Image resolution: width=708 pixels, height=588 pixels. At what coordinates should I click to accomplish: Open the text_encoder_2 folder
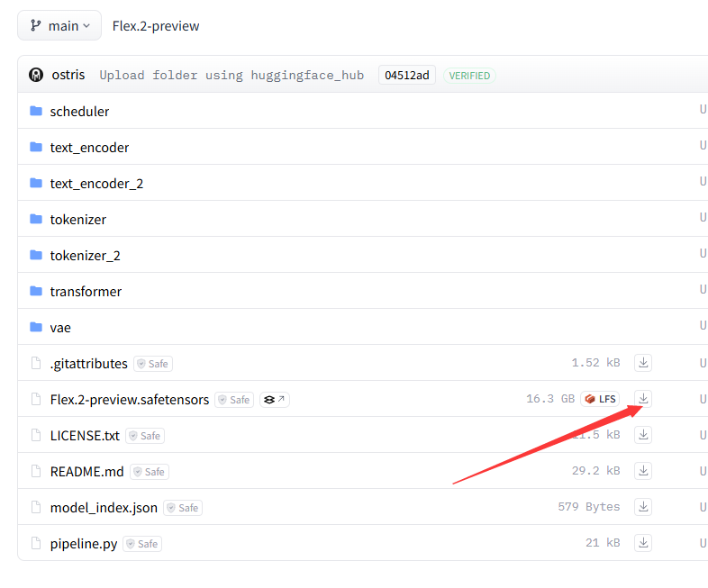(96, 183)
